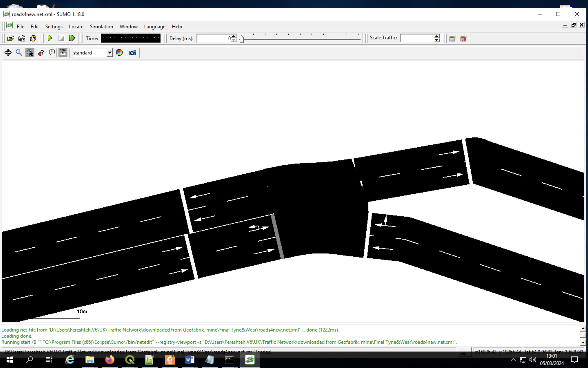Switch to the orange PDF app on taskbar
588x368 pixels.
point(170,360)
